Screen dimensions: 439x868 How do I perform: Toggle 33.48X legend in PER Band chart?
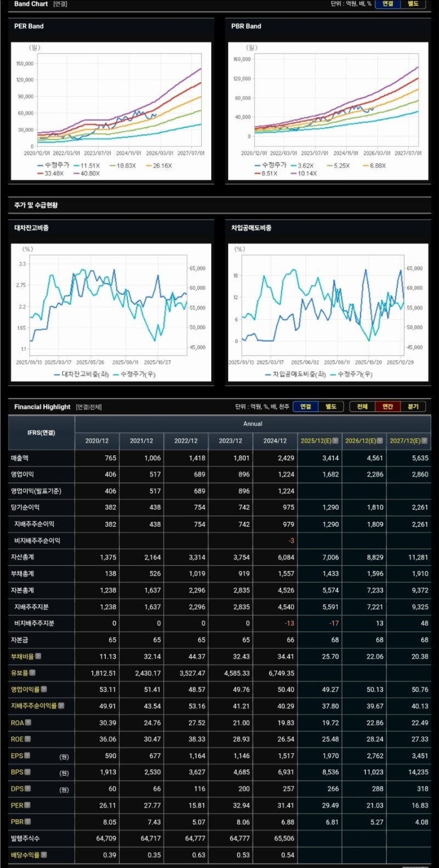tap(50, 173)
